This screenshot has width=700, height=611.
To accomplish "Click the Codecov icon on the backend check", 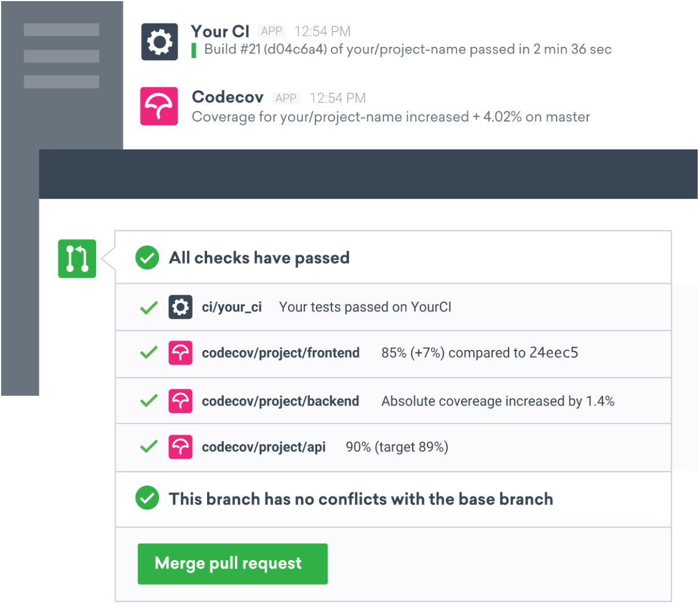I will [x=181, y=400].
